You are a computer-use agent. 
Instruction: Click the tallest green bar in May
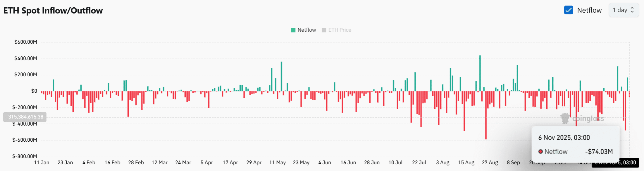[281, 76]
